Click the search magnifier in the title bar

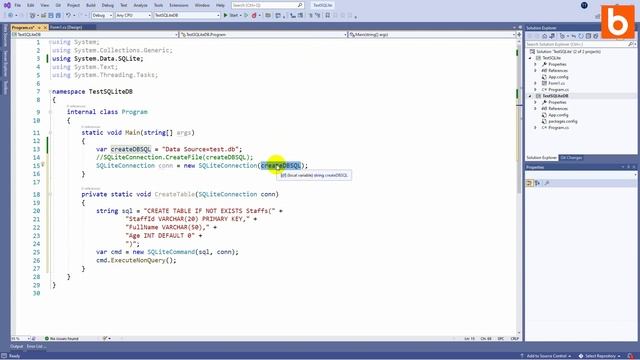(300, 5)
